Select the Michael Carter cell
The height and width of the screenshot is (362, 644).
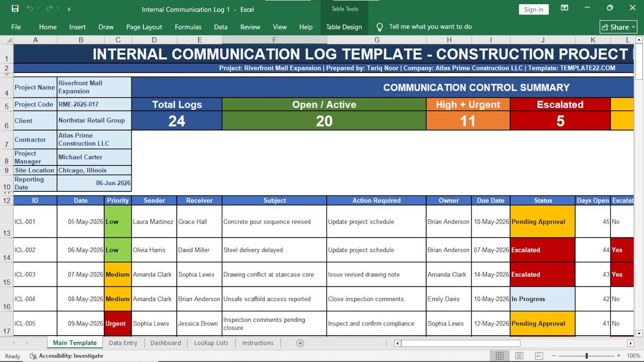94,157
